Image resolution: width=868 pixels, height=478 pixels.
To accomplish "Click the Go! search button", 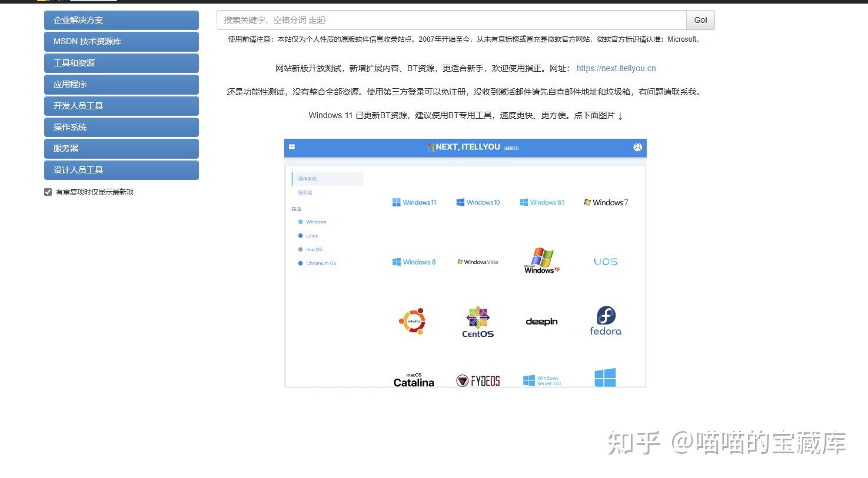I will [x=700, y=20].
